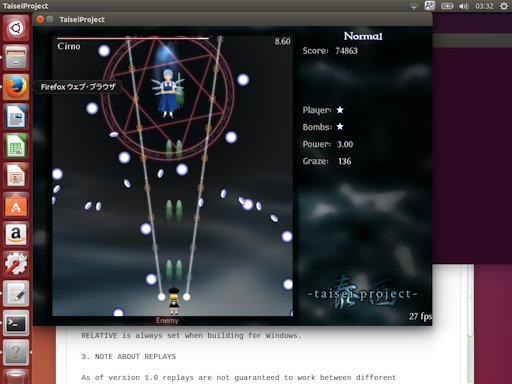Open the keyboard input method indicator
512x384 pixels.
430,6
